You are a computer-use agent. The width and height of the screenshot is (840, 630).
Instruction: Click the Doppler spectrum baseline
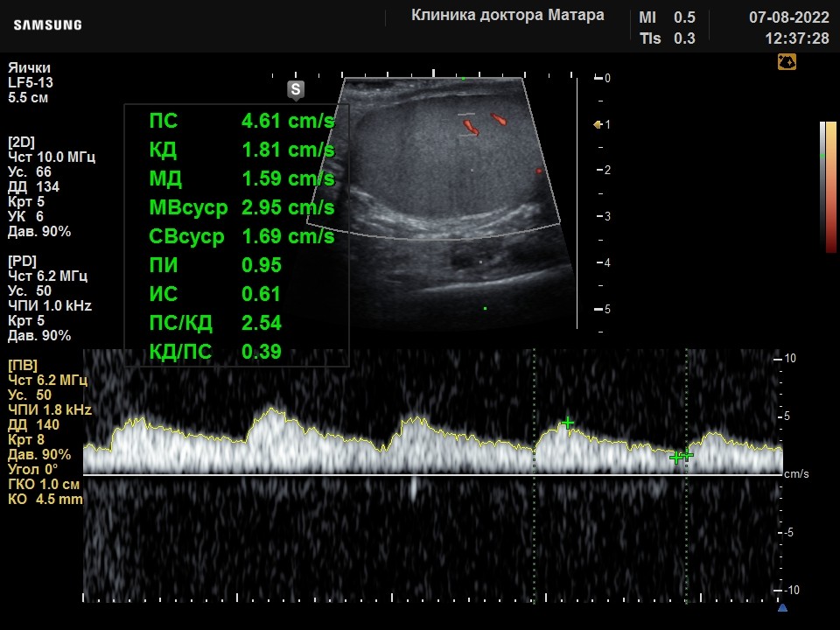pyautogui.click(x=433, y=474)
